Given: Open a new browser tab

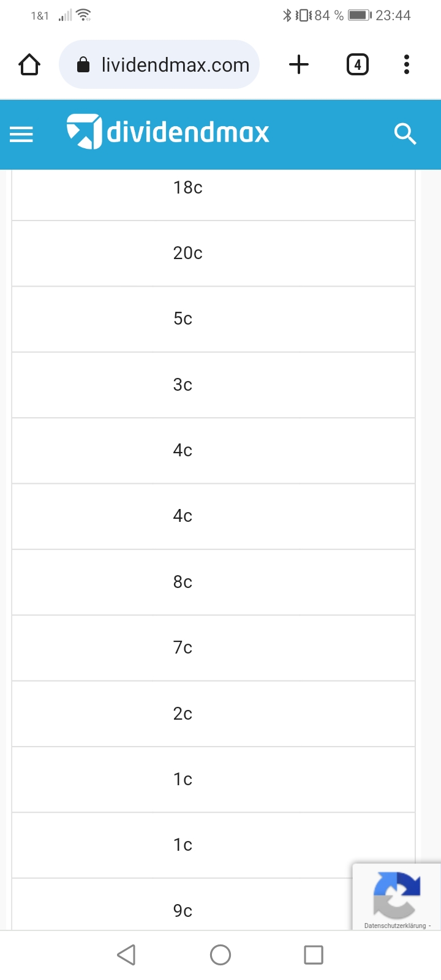Looking at the screenshot, I should tap(299, 64).
